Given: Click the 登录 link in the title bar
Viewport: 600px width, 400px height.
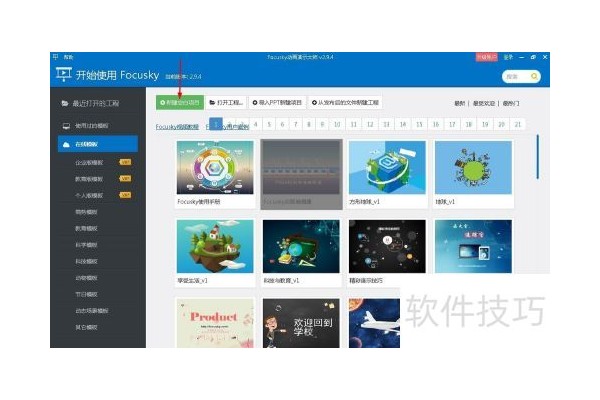Looking at the screenshot, I should pyautogui.click(x=508, y=57).
